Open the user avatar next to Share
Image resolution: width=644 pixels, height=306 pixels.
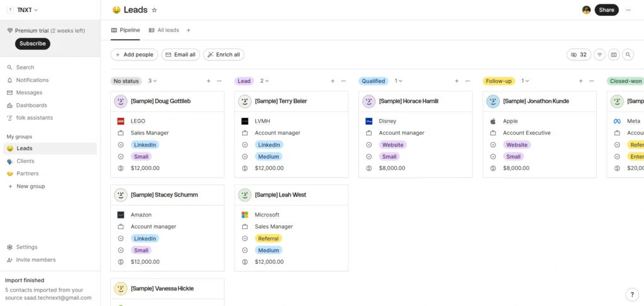coord(586,10)
